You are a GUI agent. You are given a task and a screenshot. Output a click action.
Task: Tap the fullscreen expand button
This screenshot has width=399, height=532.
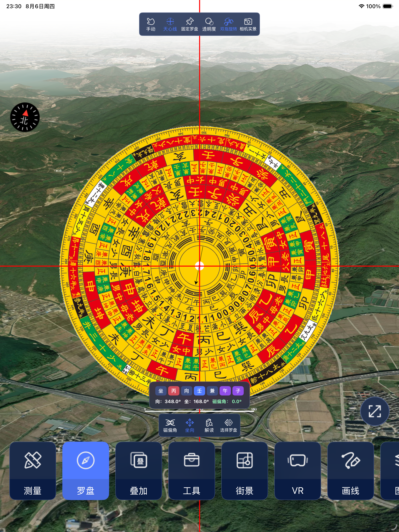tap(375, 411)
